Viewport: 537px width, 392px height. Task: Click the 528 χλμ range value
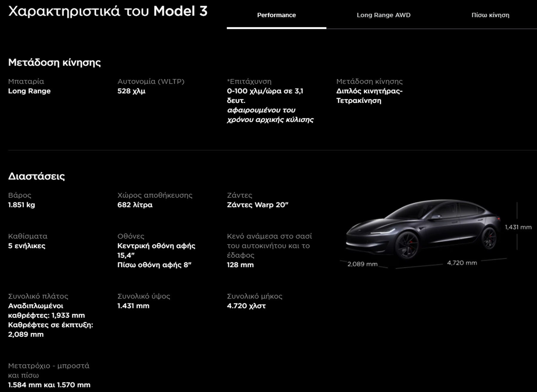[x=131, y=91]
